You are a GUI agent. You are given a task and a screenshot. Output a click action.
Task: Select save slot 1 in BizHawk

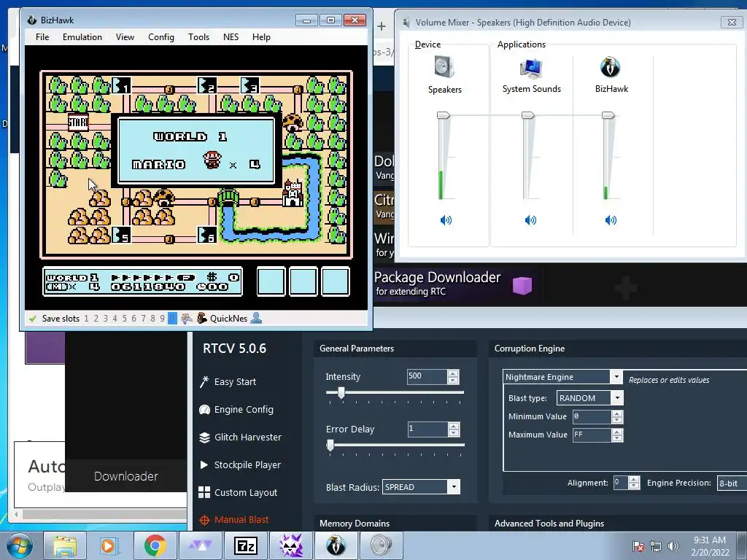point(86,319)
